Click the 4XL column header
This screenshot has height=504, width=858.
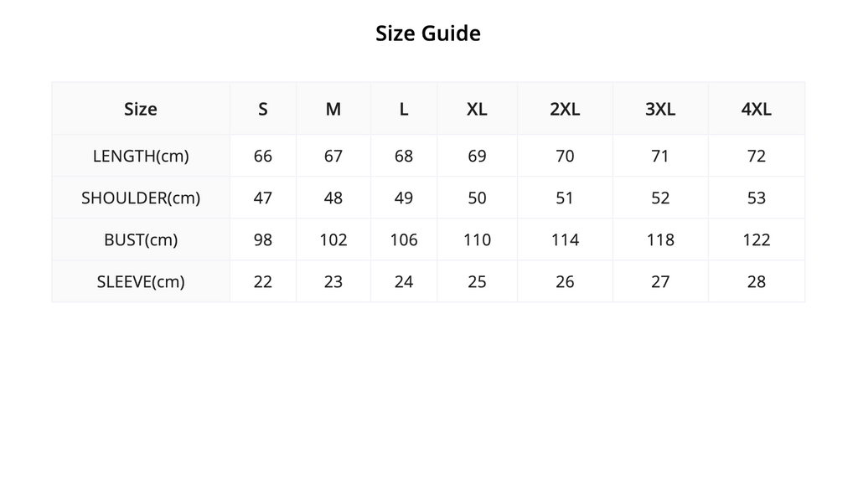(x=757, y=109)
